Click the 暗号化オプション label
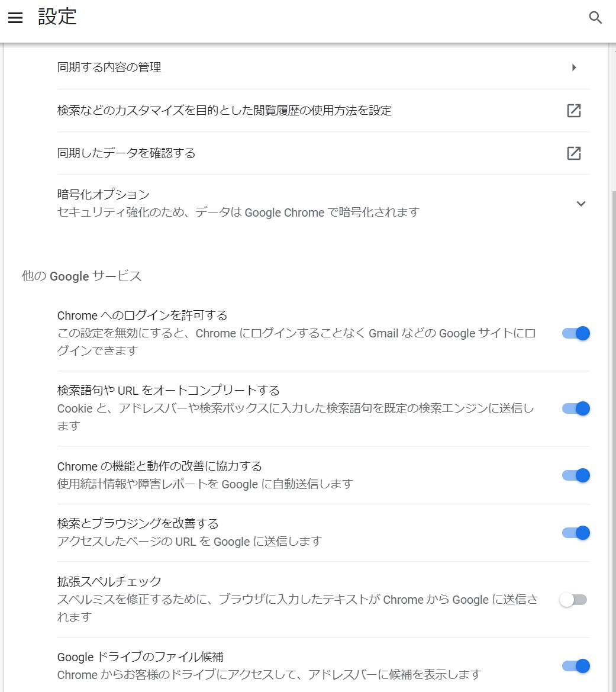Image resolution: width=616 pixels, height=692 pixels. [x=103, y=194]
